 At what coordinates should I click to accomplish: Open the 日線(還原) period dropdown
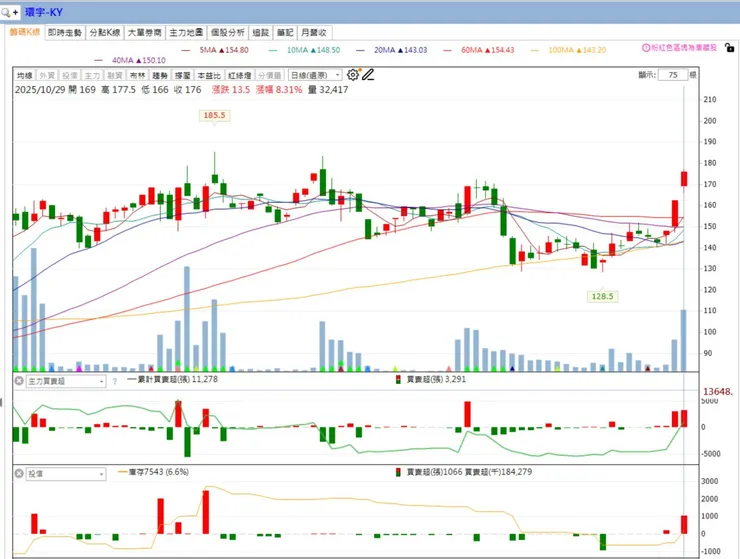tap(315, 76)
